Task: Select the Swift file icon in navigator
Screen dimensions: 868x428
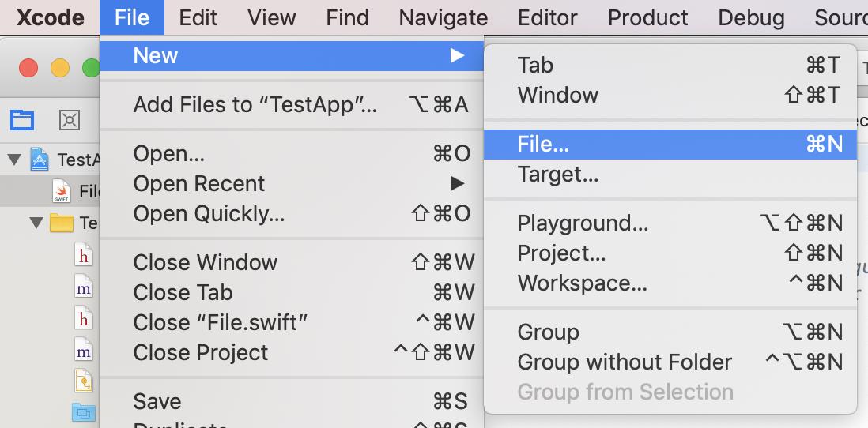Action: point(62,191)
